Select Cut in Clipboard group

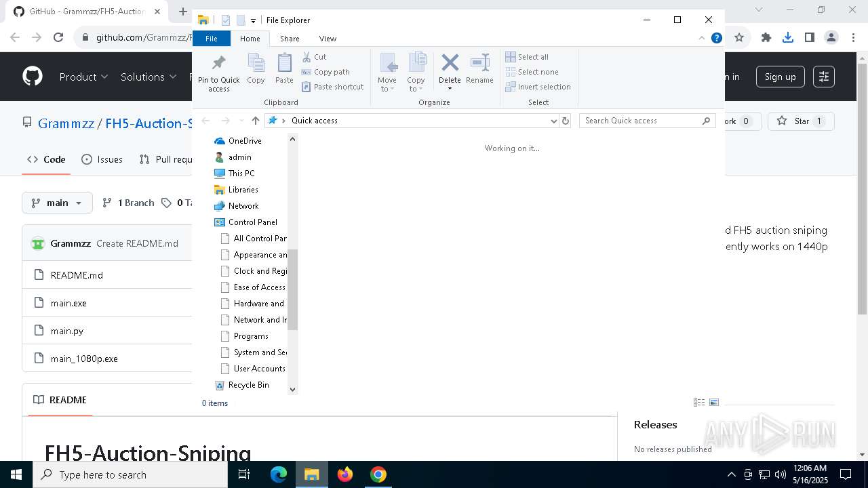[x=314, y=57]
